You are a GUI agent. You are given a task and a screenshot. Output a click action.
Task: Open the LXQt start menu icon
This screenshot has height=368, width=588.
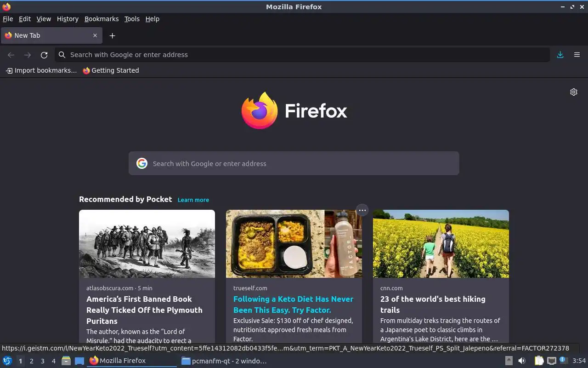coord(7,361)
